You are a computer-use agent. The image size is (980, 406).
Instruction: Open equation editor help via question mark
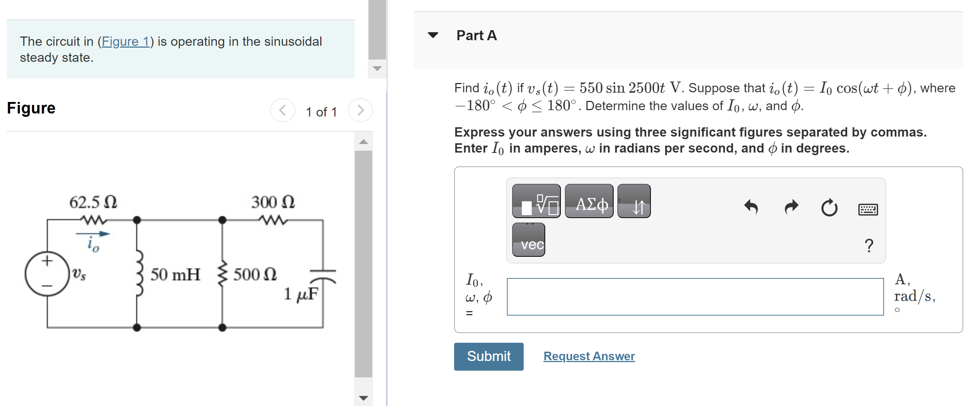click(x=869, y=247)
